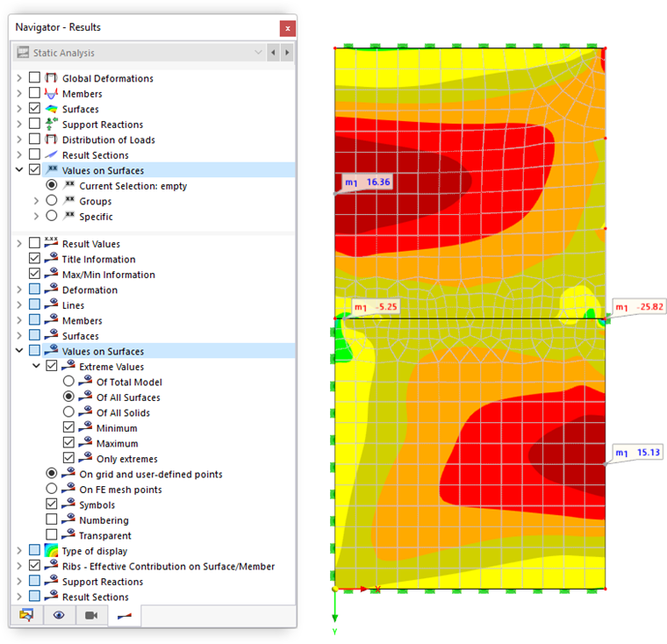Click the upper Result Sections icon
This screenshot has width=667, height=644.
[51, 154]
